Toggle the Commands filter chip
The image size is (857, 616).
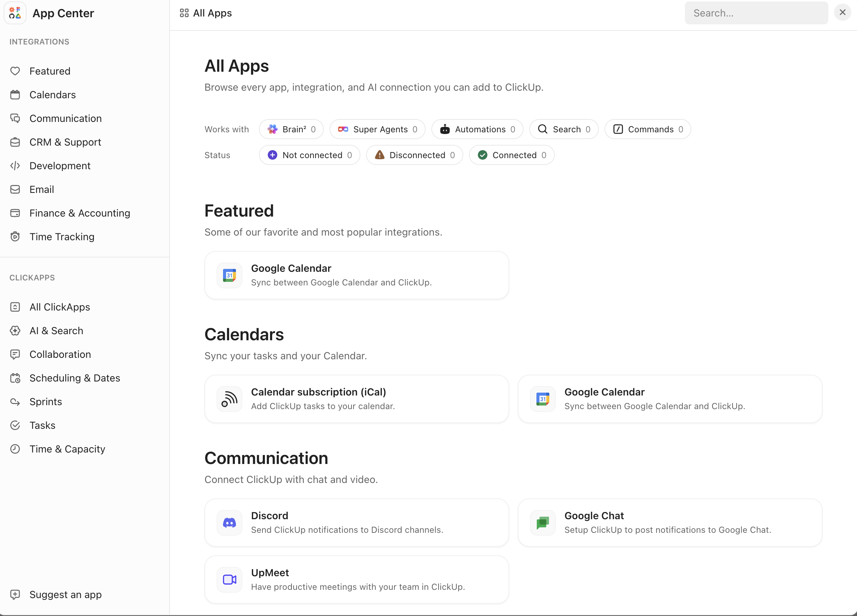pos(648,129)
